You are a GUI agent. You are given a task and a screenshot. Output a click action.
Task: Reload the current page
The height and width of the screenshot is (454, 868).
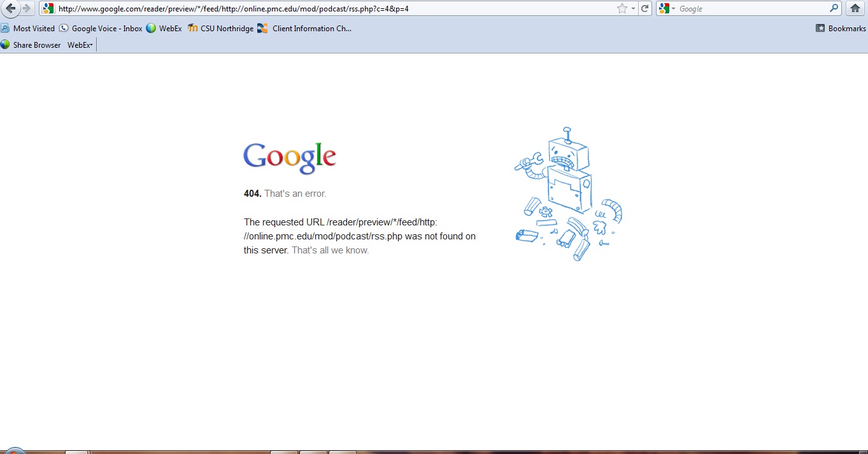[x=645, y=8]
